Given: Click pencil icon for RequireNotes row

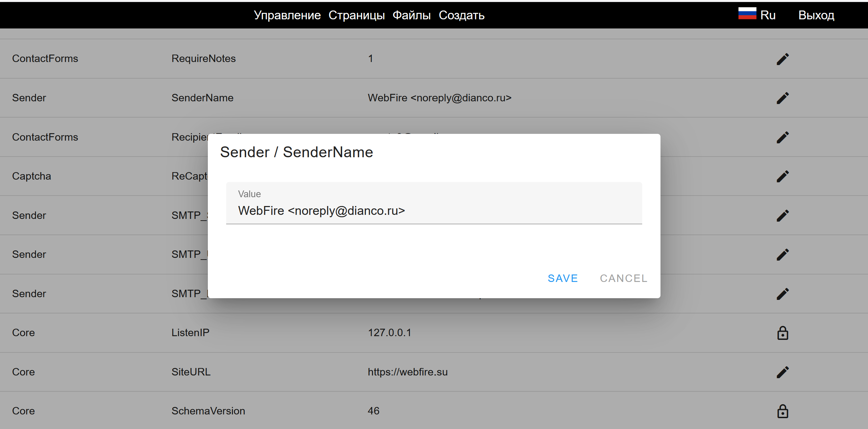Looking at the screenshot, I should pyautogui.click(x=783, y=59).
